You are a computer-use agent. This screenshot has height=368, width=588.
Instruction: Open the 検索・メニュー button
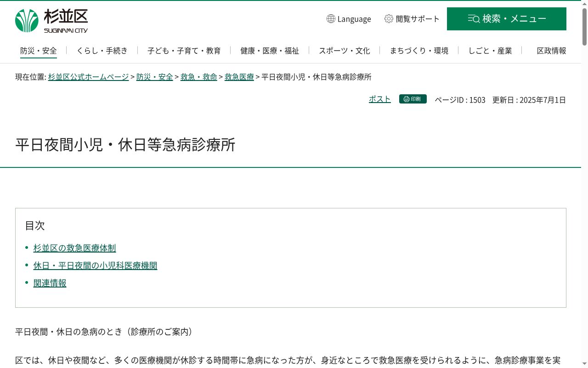506,19
